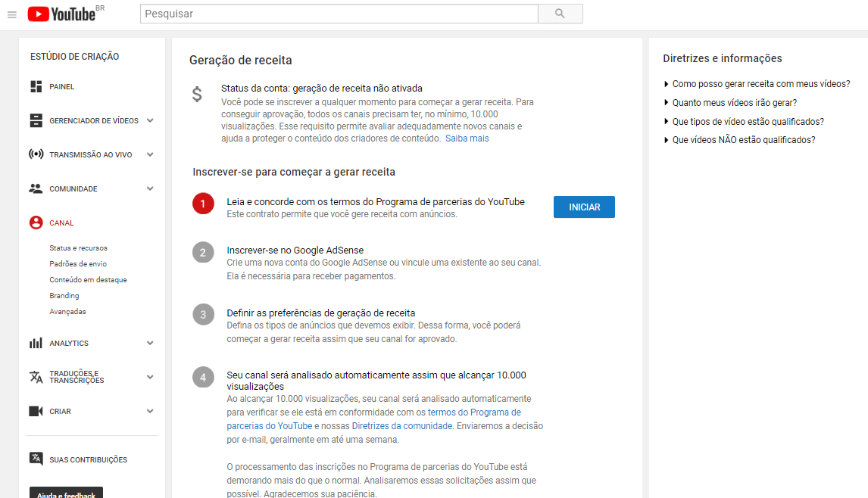Click 'Diretrizes e informações' heading
The height and width of the screenshot is (498, 868).
[x=723, y=58]
